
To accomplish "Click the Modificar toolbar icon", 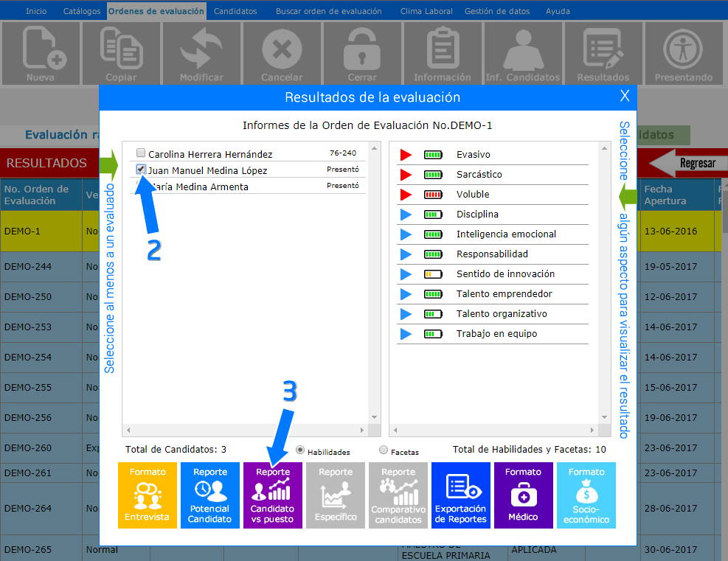I will pos(201,53).
